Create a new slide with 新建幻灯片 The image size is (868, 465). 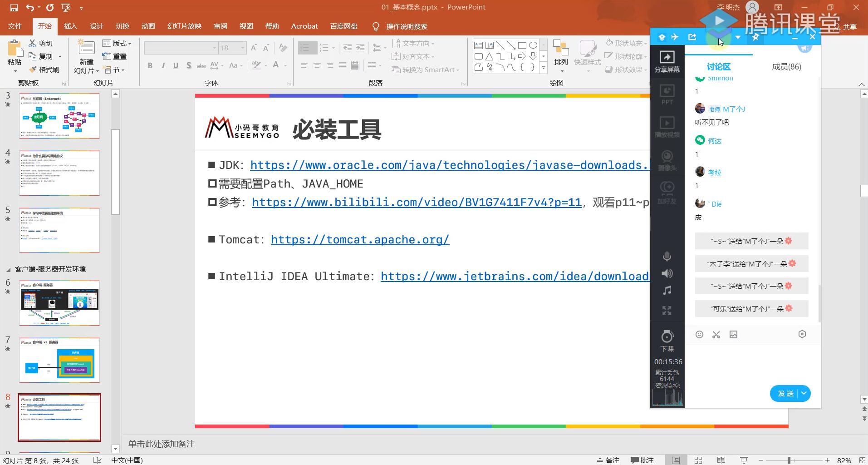tap(86, 57)
